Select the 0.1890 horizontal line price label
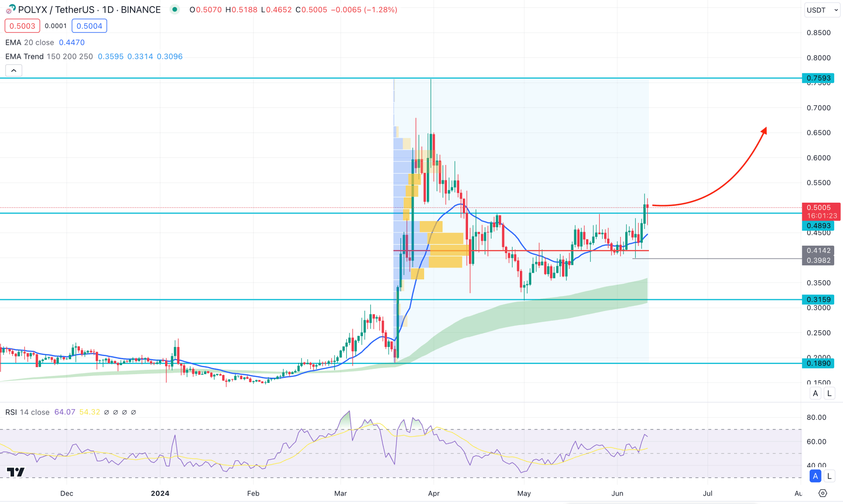The image size is (843, 504). point(818,363)
